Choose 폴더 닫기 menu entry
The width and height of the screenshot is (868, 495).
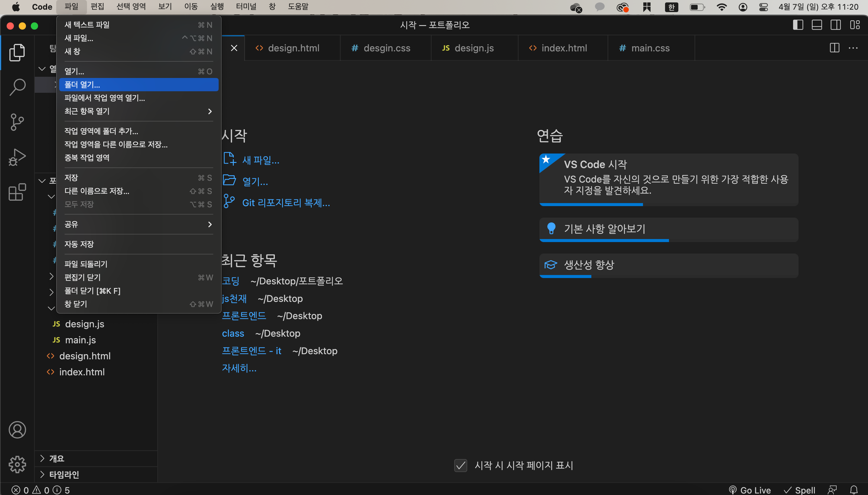pyautogui.click(x=139, y=291)
